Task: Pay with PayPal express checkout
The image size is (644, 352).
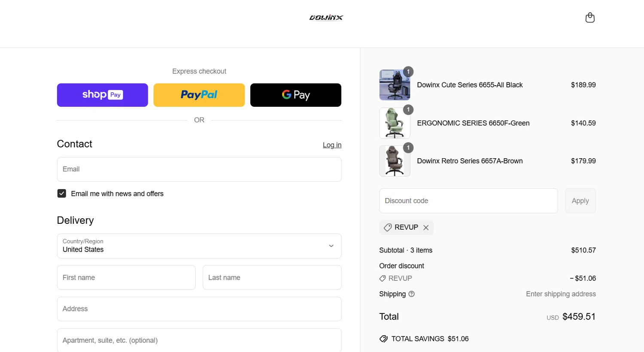Action: pos(199,95)
